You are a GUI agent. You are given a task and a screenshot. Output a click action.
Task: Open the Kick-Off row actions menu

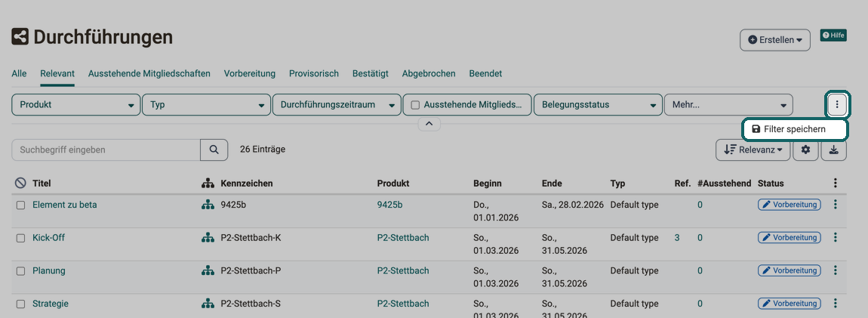[x=836, y=238]
